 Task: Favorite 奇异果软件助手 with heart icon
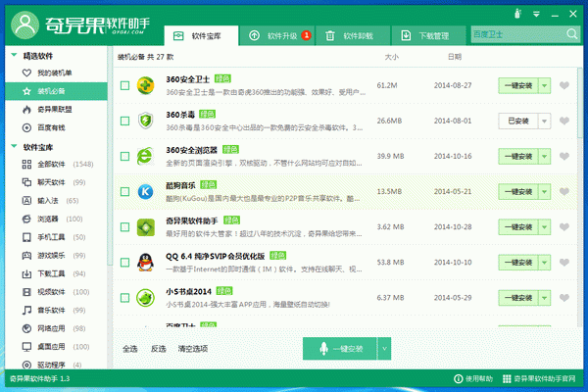[564, 227]
